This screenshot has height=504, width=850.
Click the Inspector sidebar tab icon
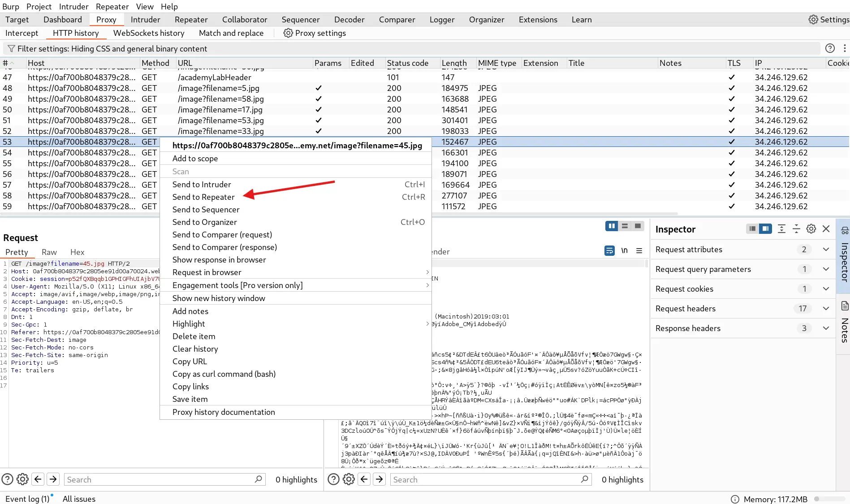pos(845,231)
